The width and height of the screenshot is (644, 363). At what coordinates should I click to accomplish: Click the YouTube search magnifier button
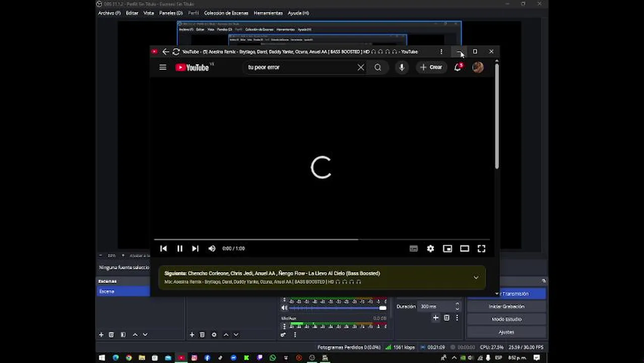coord(377,67)
